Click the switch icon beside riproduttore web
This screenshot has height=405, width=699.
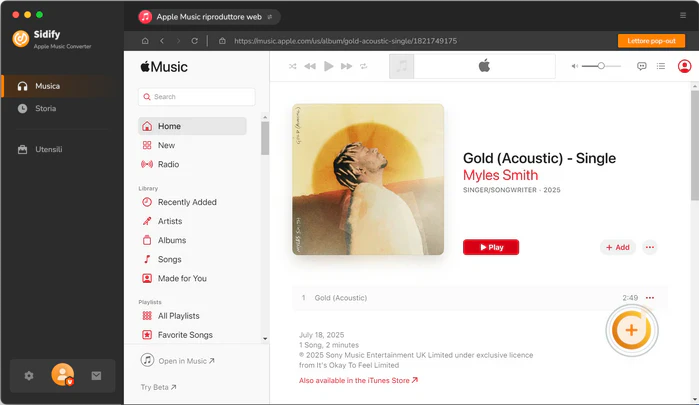(x=270, y=17)
